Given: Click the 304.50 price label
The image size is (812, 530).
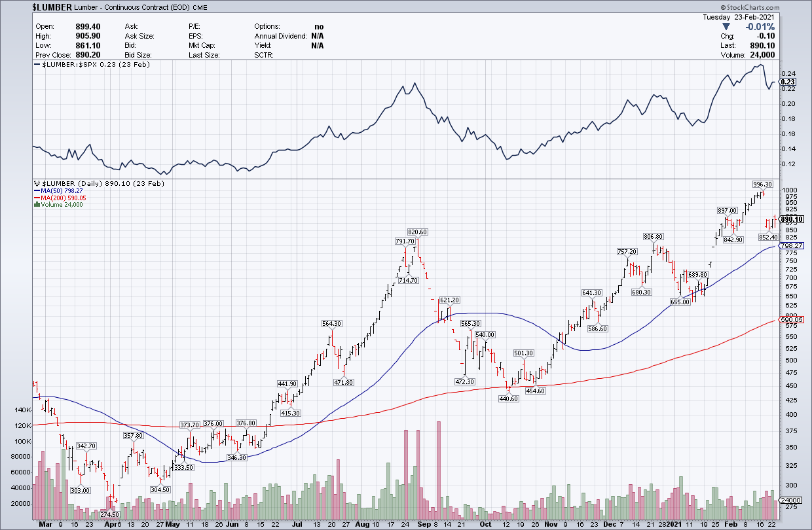Looking at the screenshot, I should [160, 489].
